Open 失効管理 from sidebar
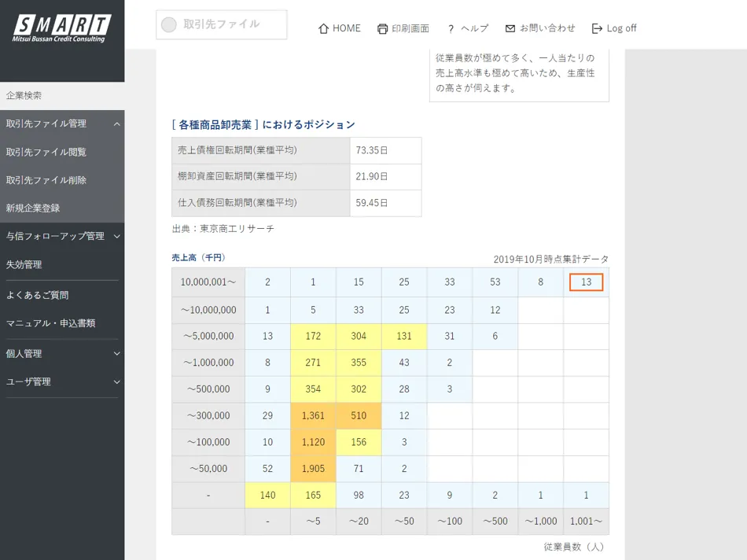 (24, 265)
